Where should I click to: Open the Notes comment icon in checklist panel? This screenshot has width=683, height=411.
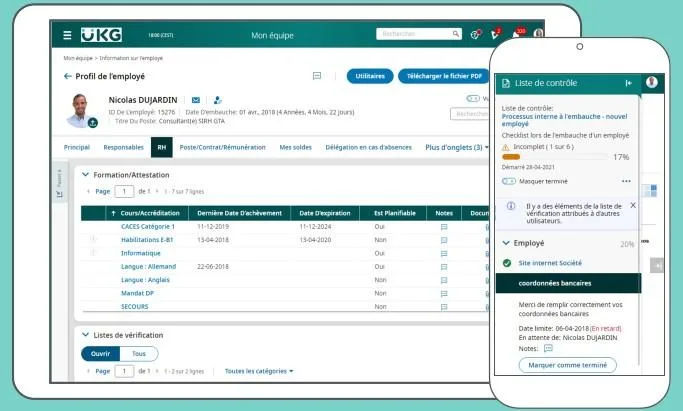[548, 348]
